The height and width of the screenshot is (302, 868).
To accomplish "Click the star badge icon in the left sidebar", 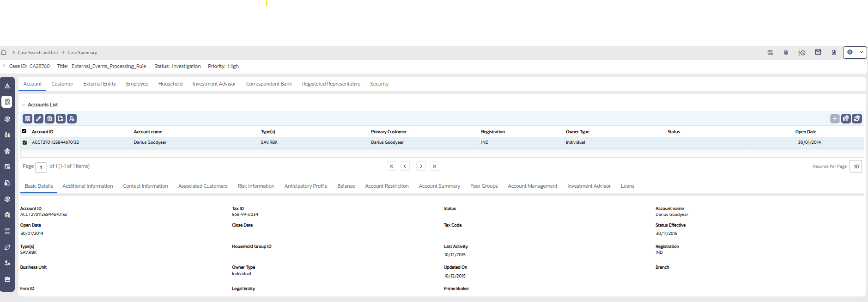I will click(x=7, y=151).
